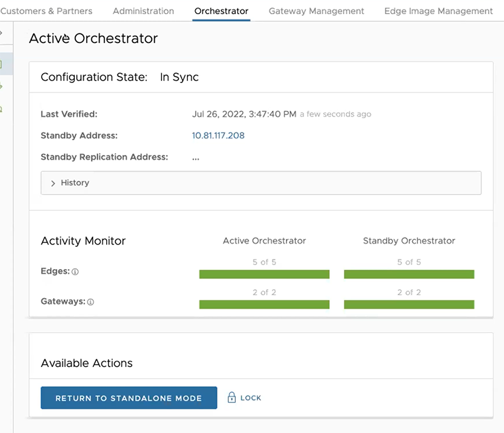The image size is (504, 433).
Task: Open the Customers & Partners tab
Action: [47, 11]
